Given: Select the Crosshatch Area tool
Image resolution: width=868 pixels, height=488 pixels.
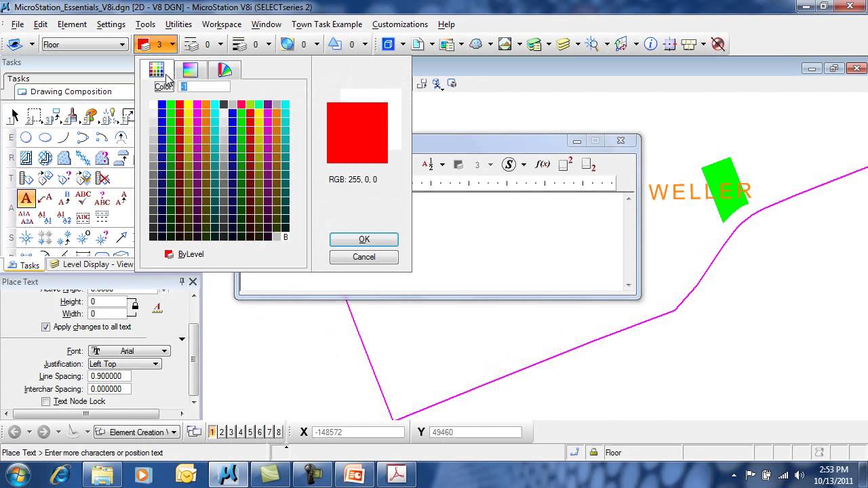Looking at the screenshot, I should [45, 158].
